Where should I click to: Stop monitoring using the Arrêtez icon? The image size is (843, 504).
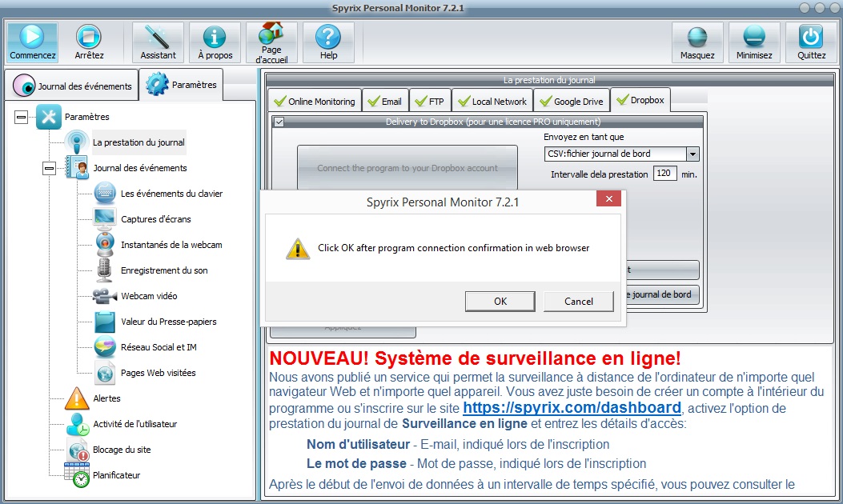coord(89,42)
